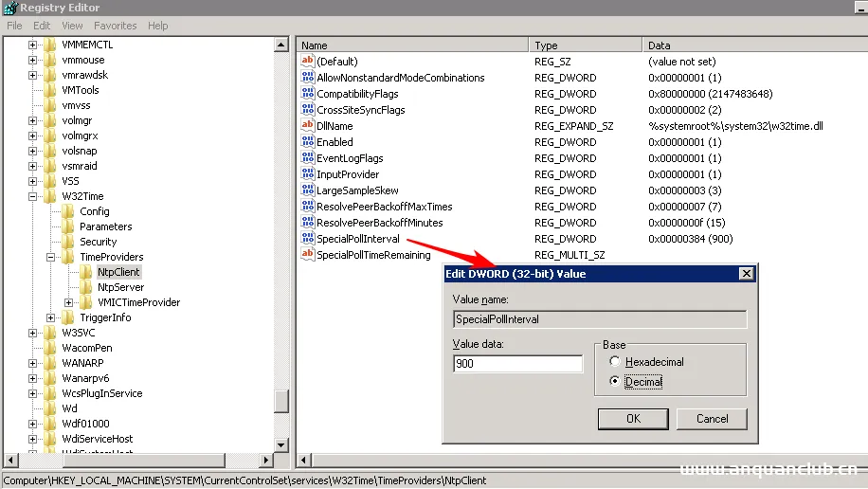Viewport: 868px width, 489px height.
Task: Select the NtpServer tree item
Action: (x=120, y=287)
